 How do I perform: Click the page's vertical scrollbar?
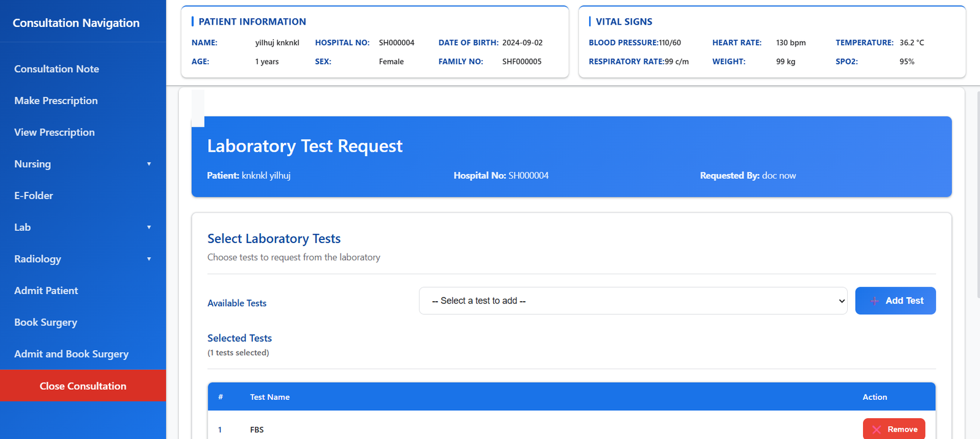tap(978, 184)
